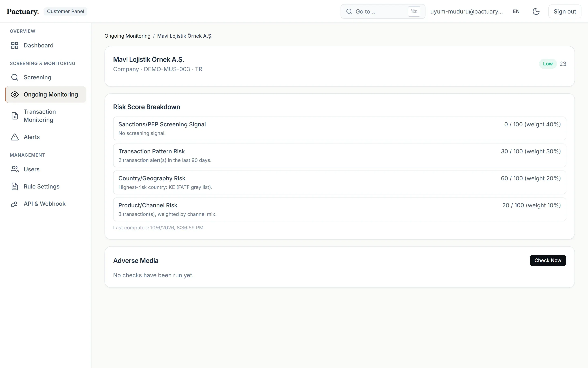The height and width of the screenshot is (368, 588).
Task: Go to the Dashboard menu item
Action: pyautogui.click(x=46, y=46)
